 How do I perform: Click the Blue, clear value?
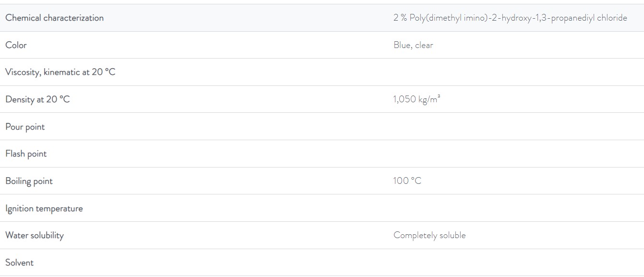(x=413, y=45)
